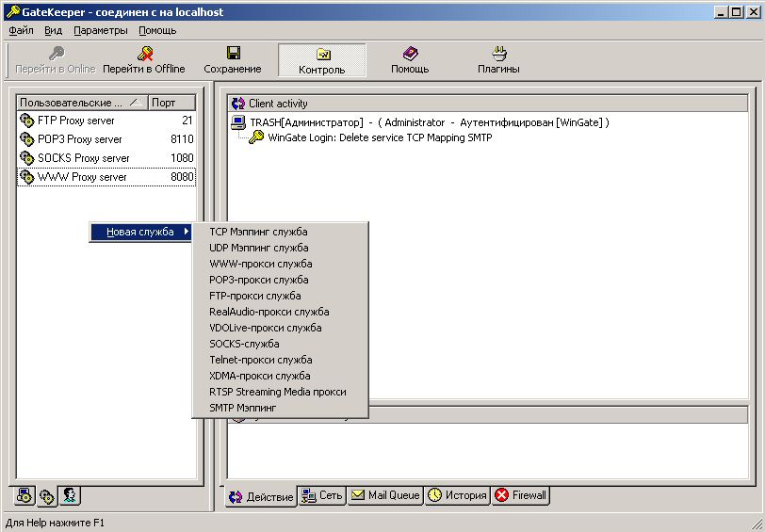Click the Сохранение floppy disk icon
765x532 pixels.
[234, 53]
